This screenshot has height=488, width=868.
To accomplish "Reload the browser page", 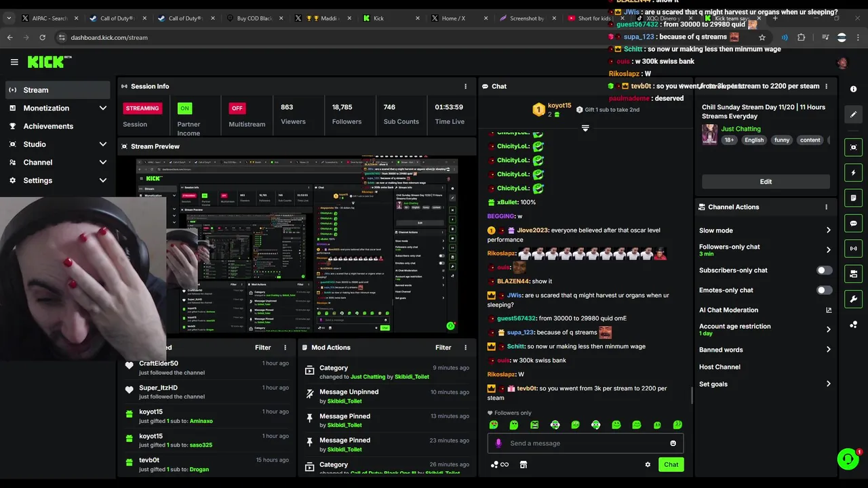I will [42, 37].
